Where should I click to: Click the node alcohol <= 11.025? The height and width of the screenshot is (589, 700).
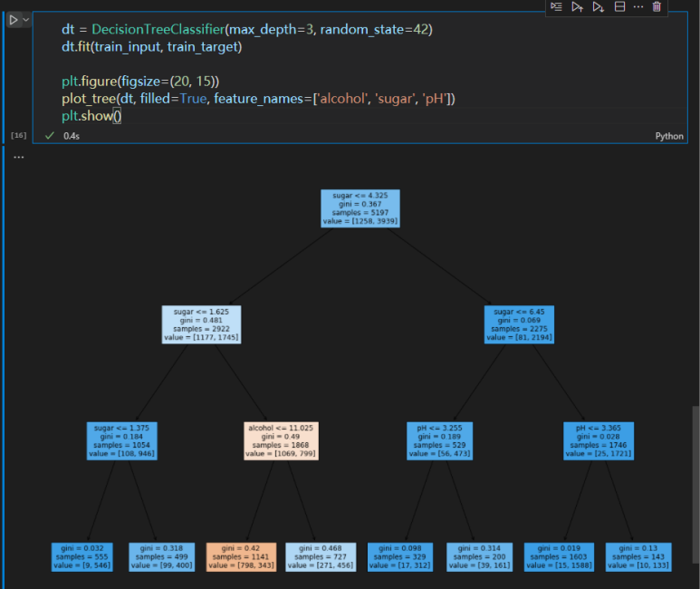tap(281, 440)
